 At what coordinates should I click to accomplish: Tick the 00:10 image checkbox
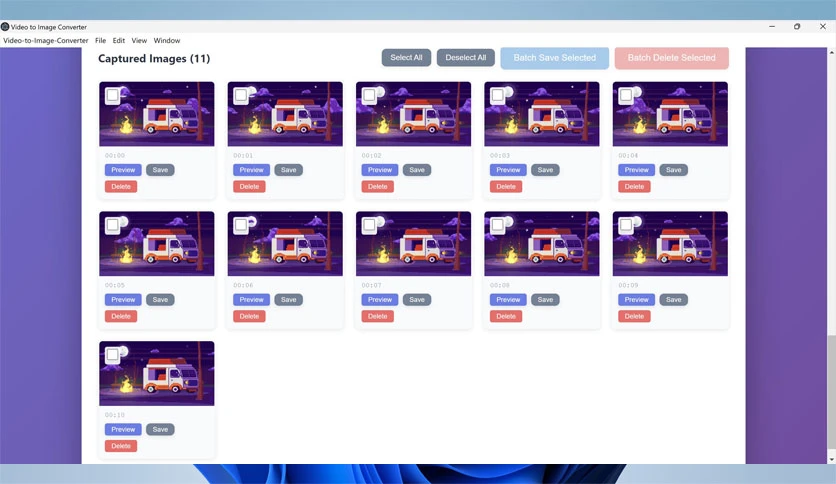pos(112,354)
